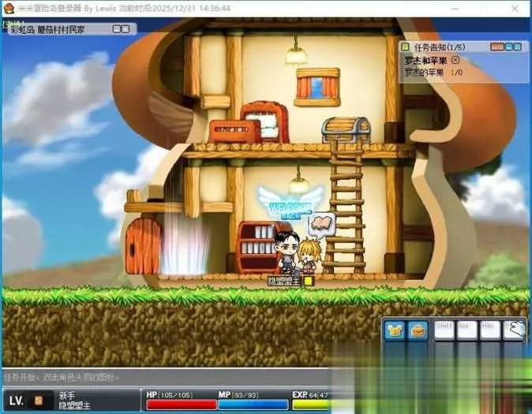Click the mushroom app icon in the title bar

8,8
